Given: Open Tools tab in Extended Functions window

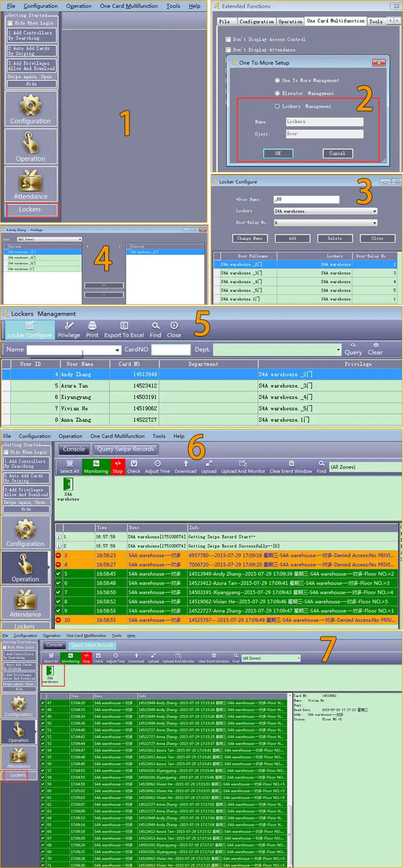Looking at the screenshot, I should (376, 21).
